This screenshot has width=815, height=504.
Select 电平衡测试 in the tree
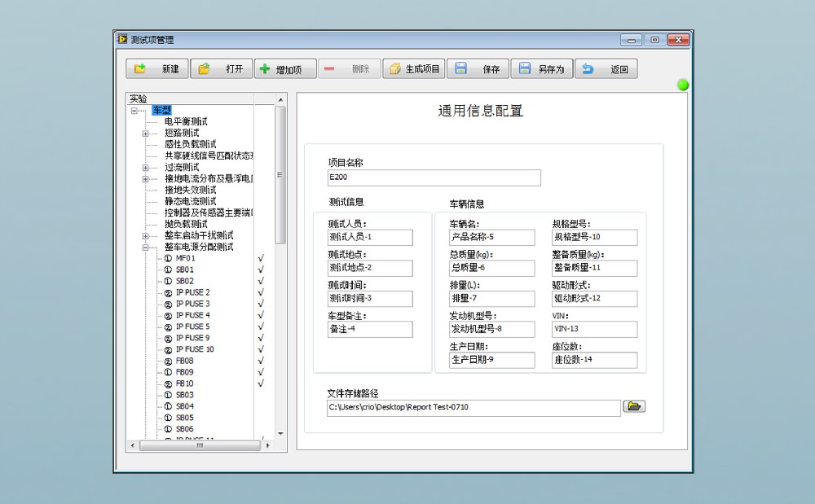pos(186,121)
